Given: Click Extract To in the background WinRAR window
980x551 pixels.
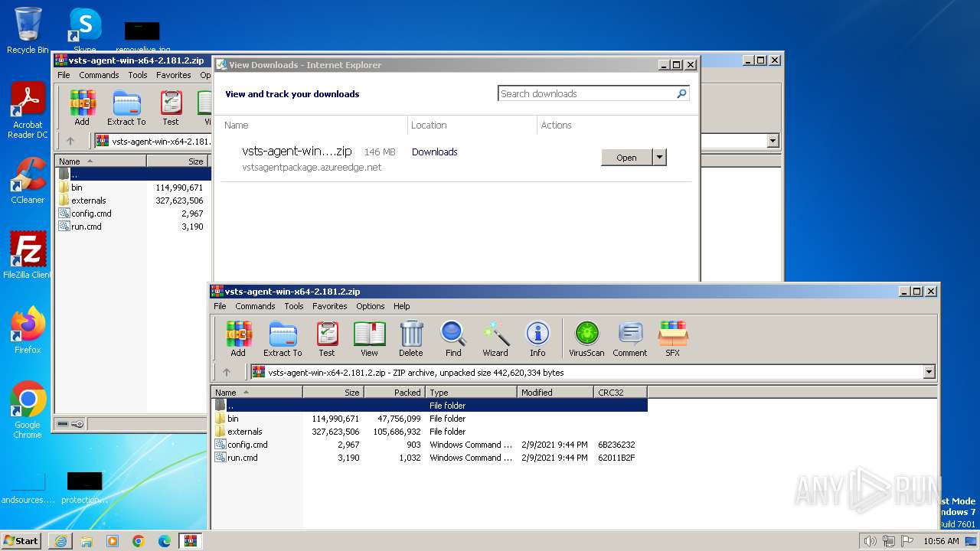Looking at the screenshot, I should [x=126, y=108].
